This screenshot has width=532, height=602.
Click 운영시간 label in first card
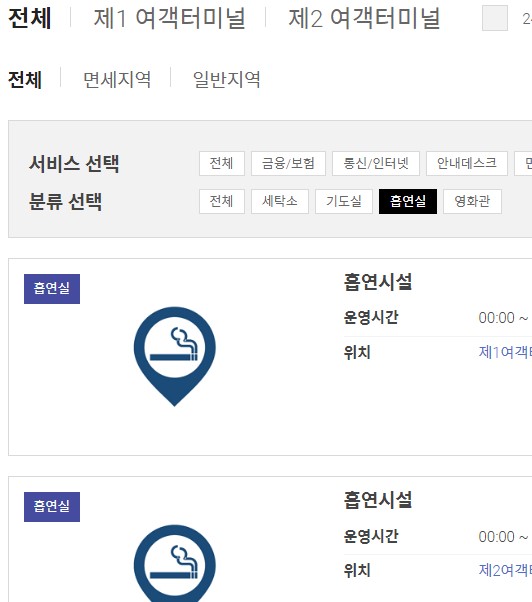click(371, 318)
